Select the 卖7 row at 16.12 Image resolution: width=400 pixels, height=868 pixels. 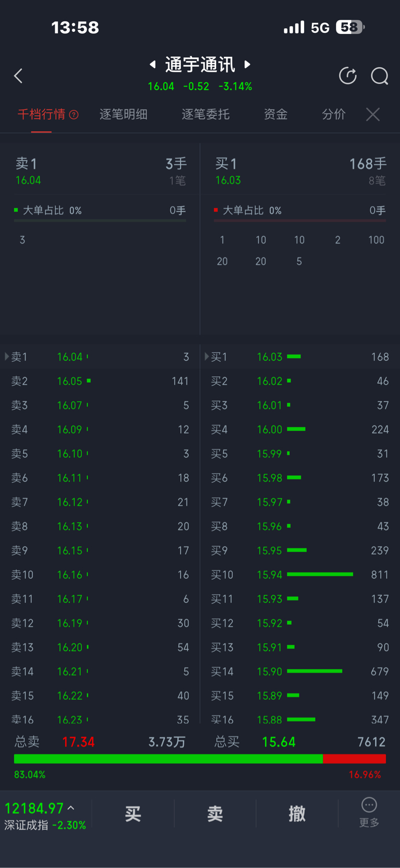[100, 502]
